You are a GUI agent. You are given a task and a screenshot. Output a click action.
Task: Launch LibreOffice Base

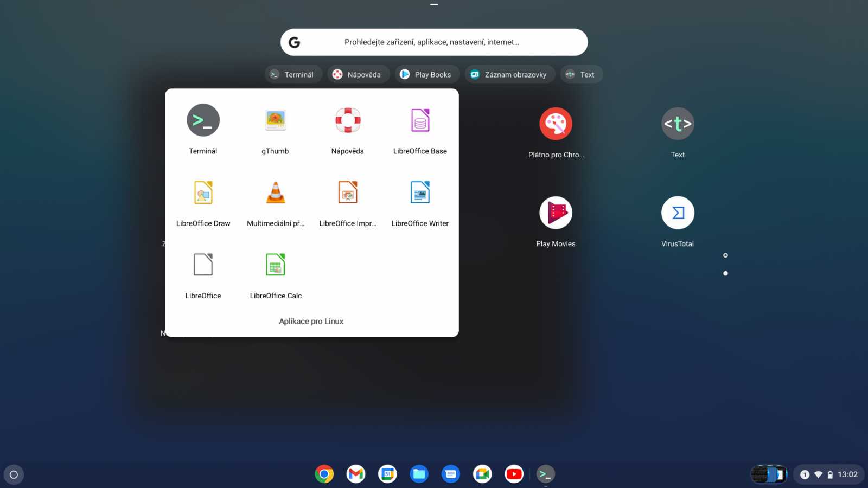(x=420, y=120)
